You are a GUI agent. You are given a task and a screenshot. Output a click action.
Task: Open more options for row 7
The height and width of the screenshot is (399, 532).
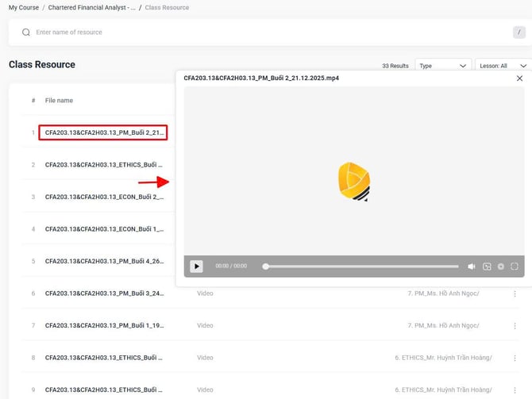tap(515, 325)
